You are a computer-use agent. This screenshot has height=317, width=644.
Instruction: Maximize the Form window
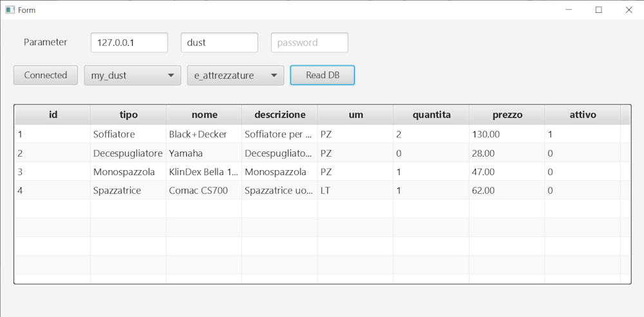598,10
